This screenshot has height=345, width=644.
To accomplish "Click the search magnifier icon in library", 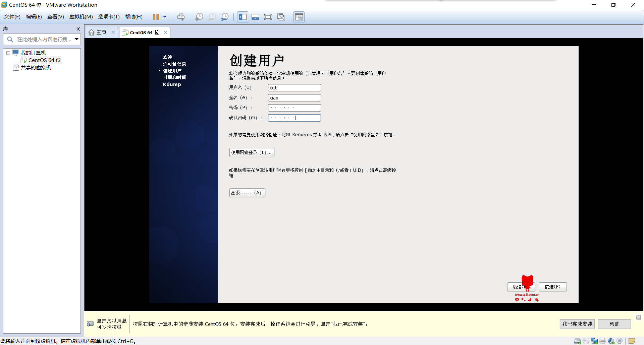I will tap(10, 40).
